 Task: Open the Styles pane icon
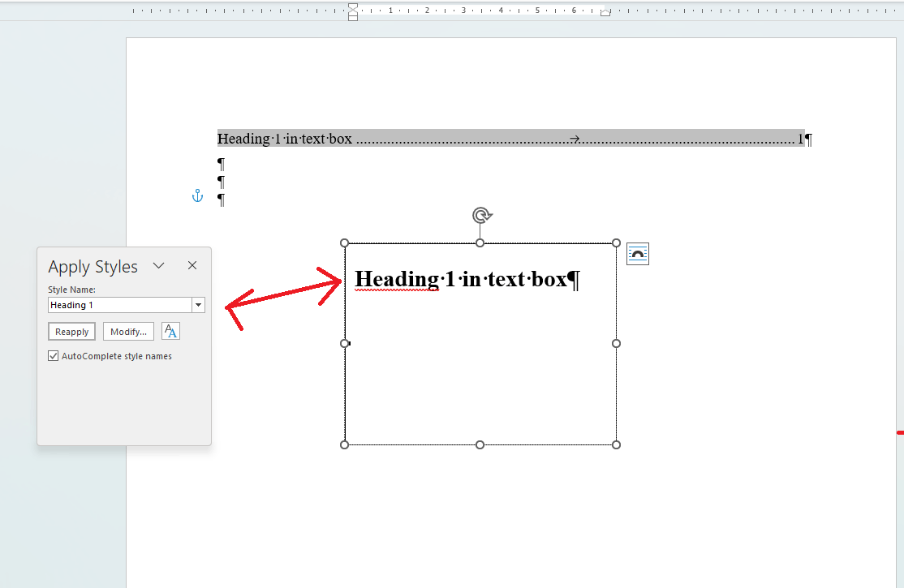click(x=170, y=332)
